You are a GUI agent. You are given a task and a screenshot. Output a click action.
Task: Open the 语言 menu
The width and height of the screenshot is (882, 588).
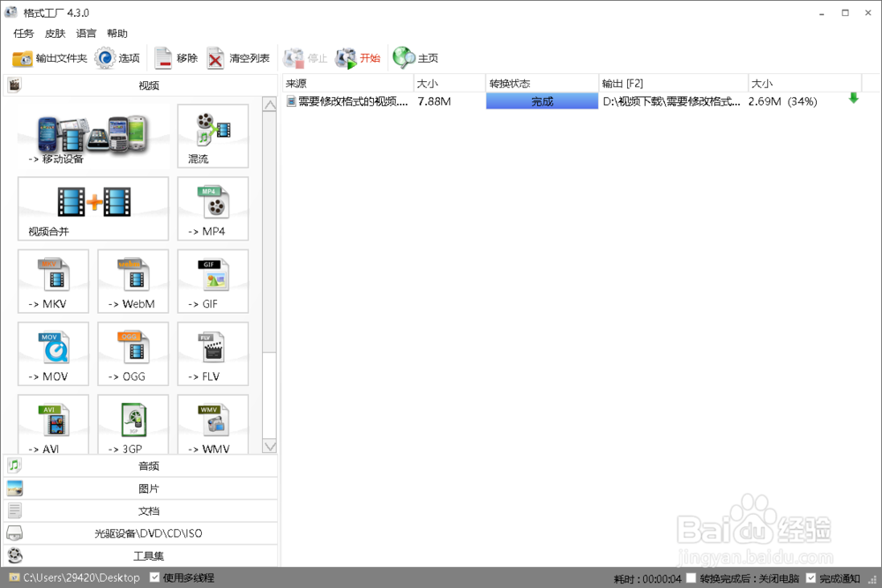[x=86, y=33]
